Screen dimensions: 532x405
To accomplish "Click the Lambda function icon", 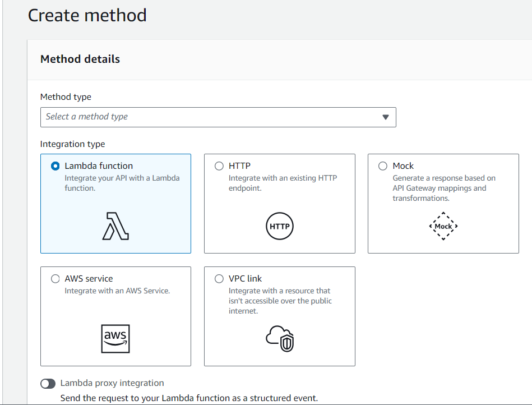I will pos(115,226).
